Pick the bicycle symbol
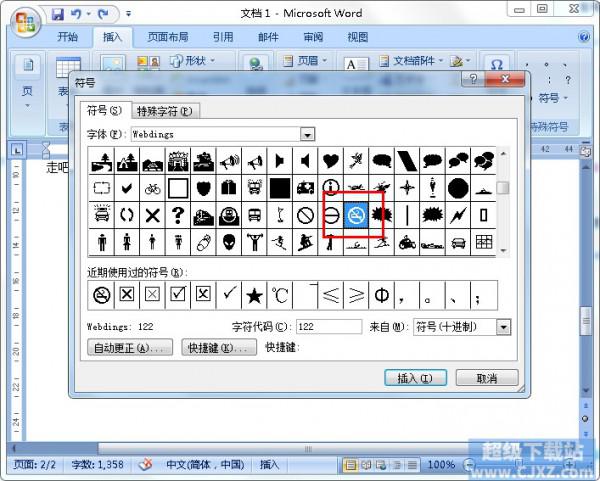Viewport: 600px width, 481px height. [152, 188]
